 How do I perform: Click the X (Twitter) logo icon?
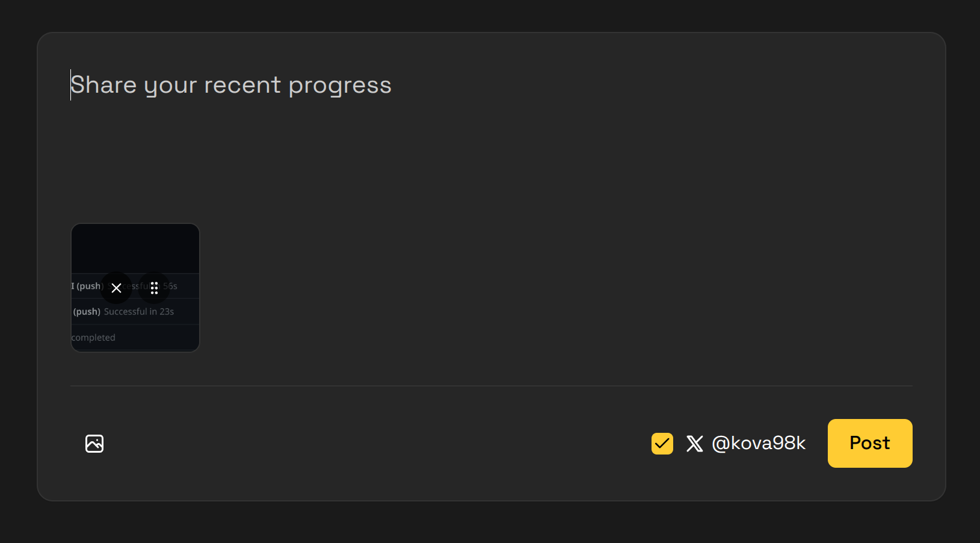[x=695, y=444]
